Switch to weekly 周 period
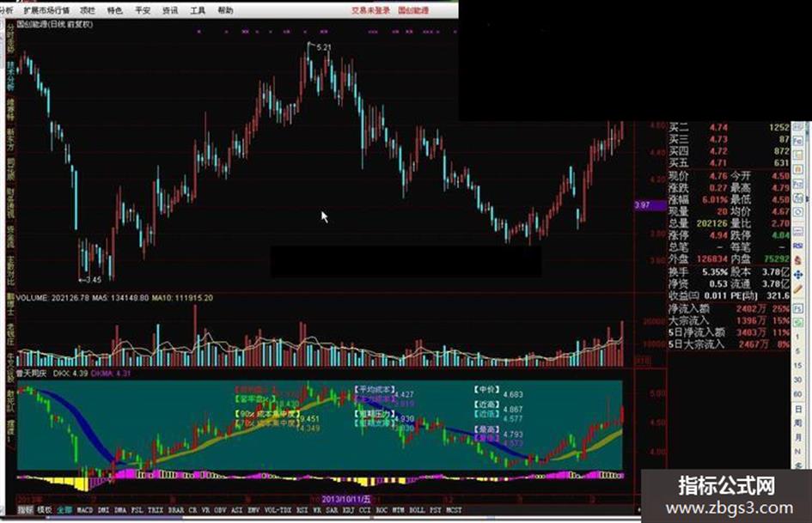 (797, 423)
